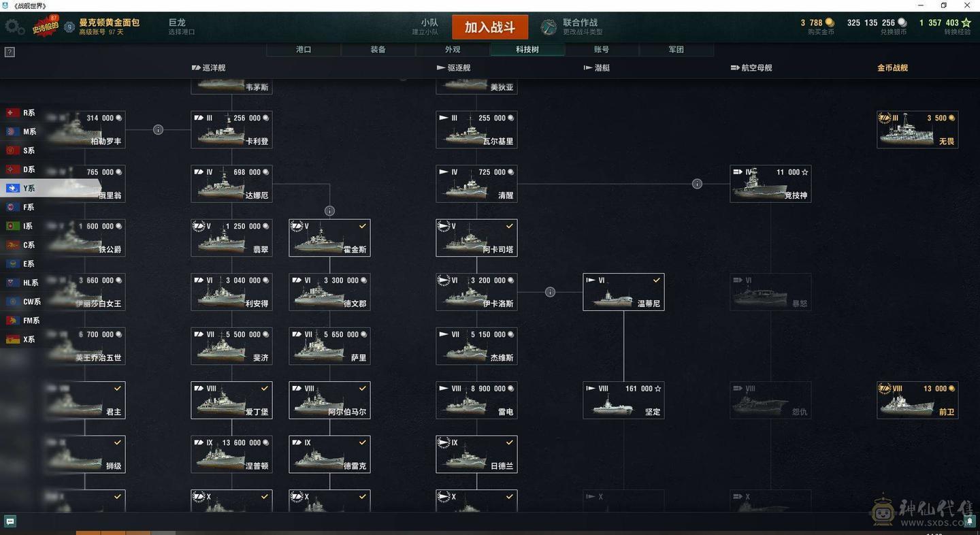Image resolution: width=980 pixels, height=535 pixels.
Task: Click info icon between 伊卡洛斯 and 温蒂尼
Action: pyautogui.click(x=550, y=292)
